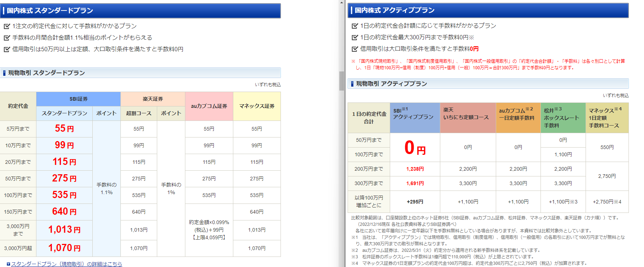Click the checkmark icon beside 1日の約定代金最大300万円まで手数料0円
Screen dimensions: 644x267
tap(355, 37)
